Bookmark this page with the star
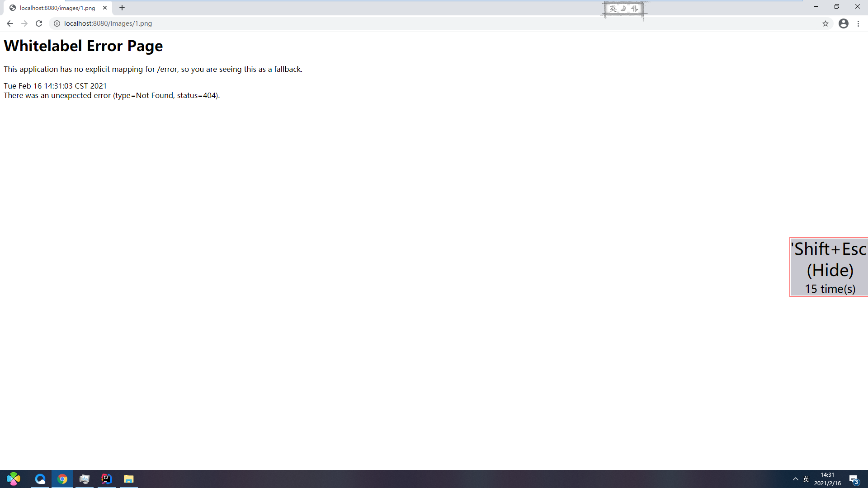This screenshot has height=488, width=868. pyautogui.click(x=826, y=23)
